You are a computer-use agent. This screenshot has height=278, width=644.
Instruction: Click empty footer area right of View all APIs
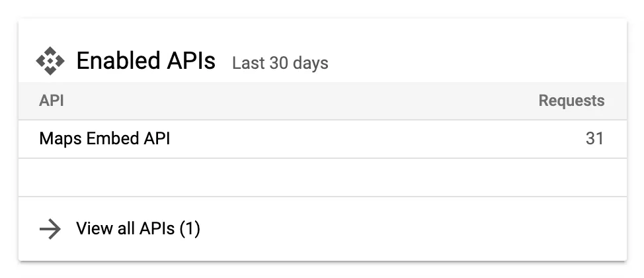[x=411, y=228]
